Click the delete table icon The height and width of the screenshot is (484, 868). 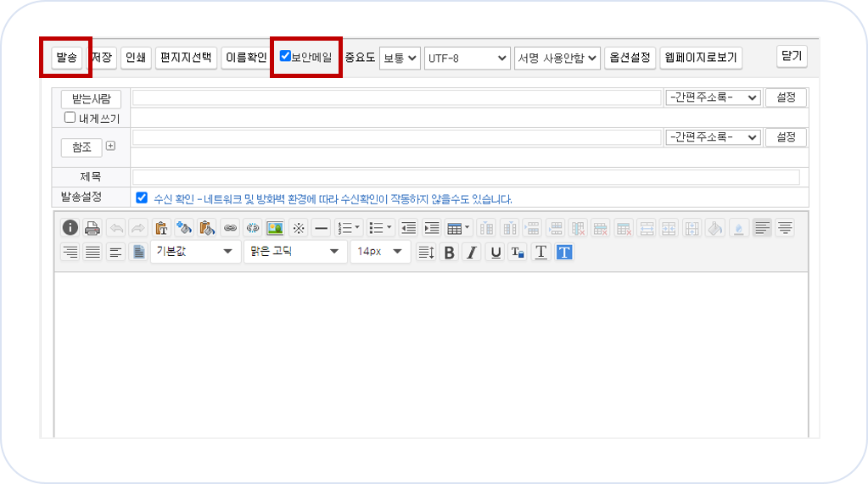[624, 228]
